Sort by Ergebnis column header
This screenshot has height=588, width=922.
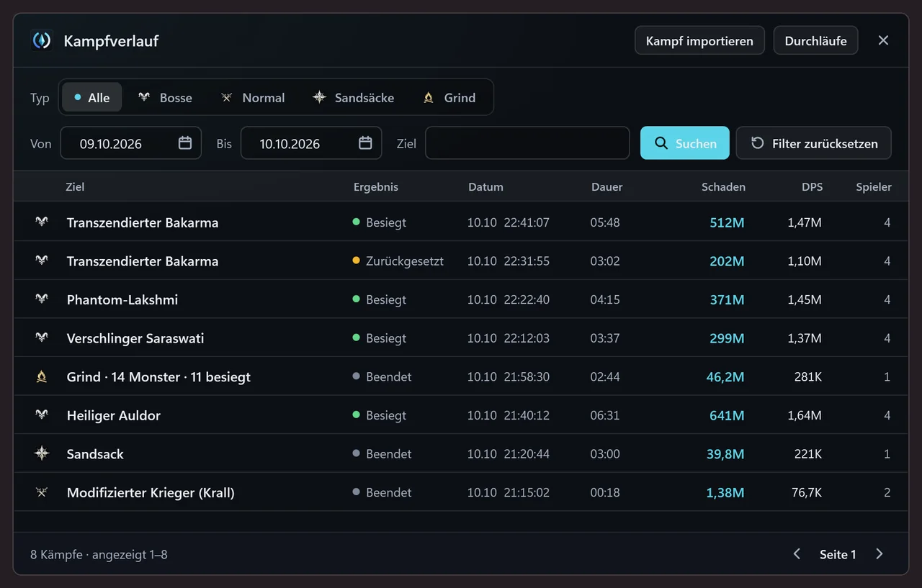pos(375,186)
